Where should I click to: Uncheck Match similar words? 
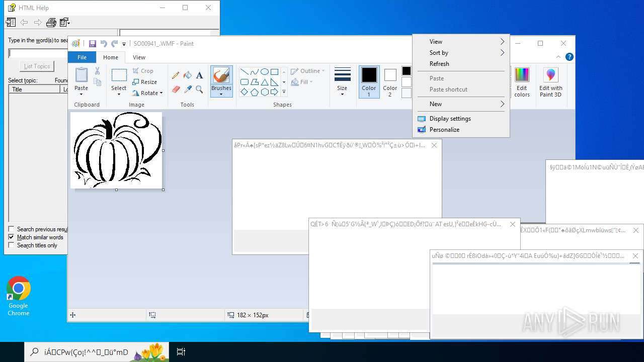[12, 237]
